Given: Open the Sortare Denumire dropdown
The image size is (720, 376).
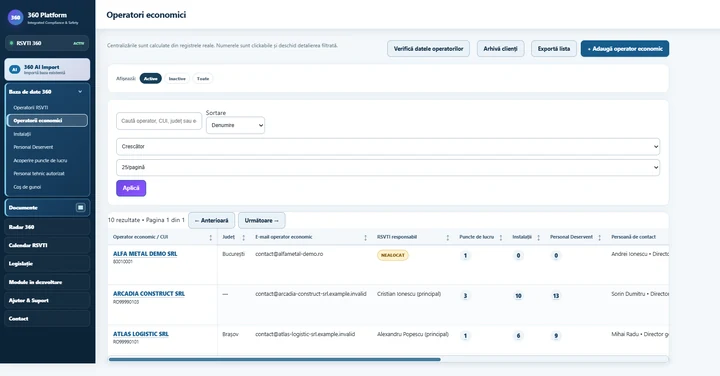Looking at the screenshot, I should tap(235, 125).
